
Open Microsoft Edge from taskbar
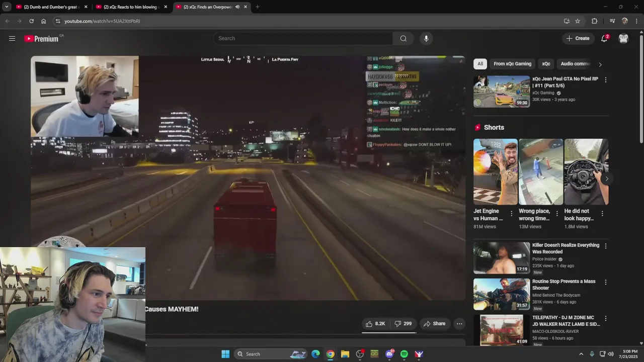(315, 354)
